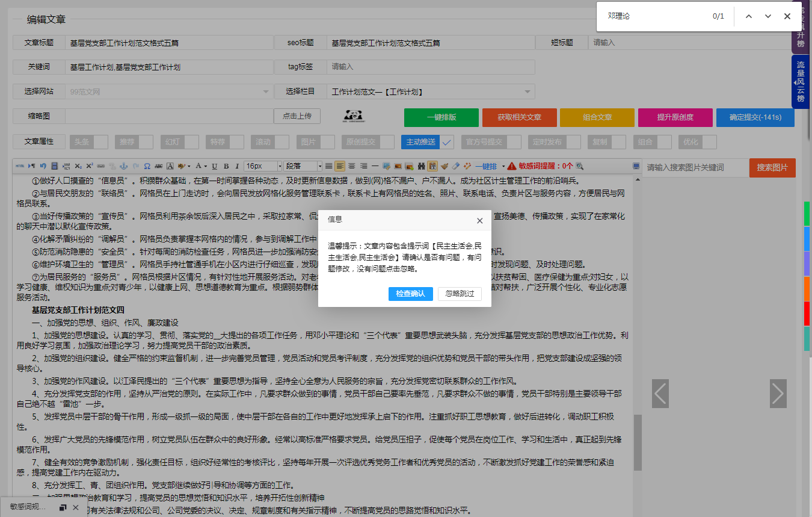This screenshot has width=812, height=517.
Task: Click the underline formatting icon
Action: [214, 166]
